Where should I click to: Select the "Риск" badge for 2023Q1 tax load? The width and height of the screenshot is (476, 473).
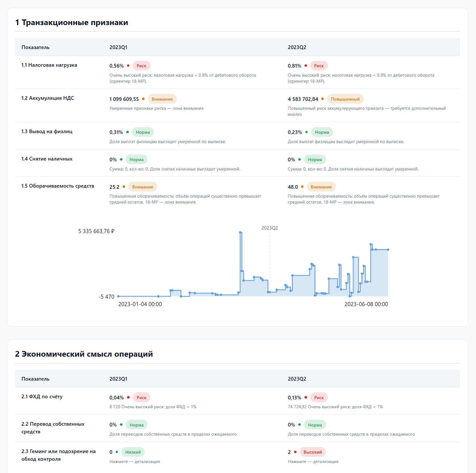coord(141,66)
